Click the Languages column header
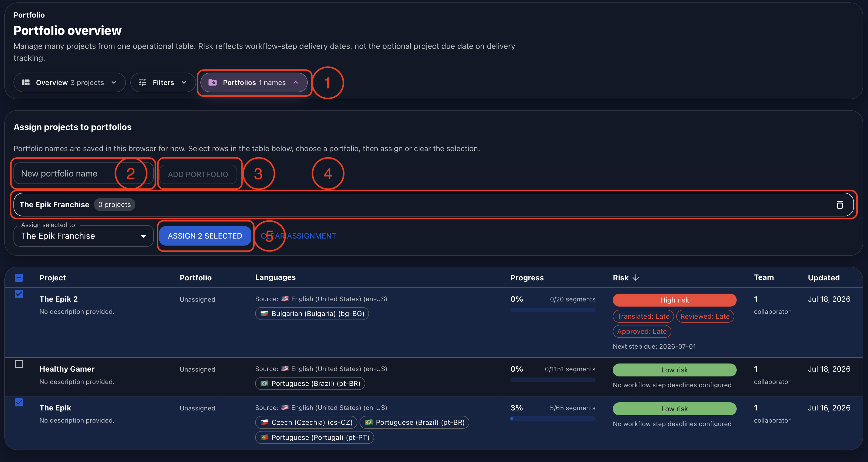The image size is (868, 462). coord(275,277)
